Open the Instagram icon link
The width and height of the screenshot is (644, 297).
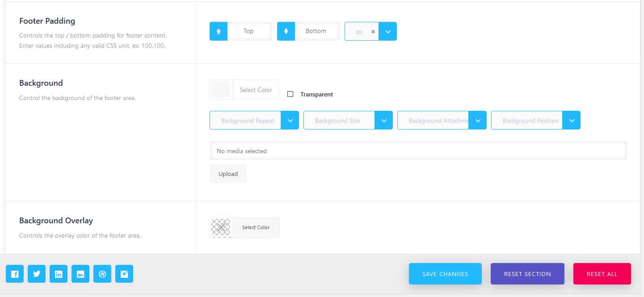coord(124,274)
